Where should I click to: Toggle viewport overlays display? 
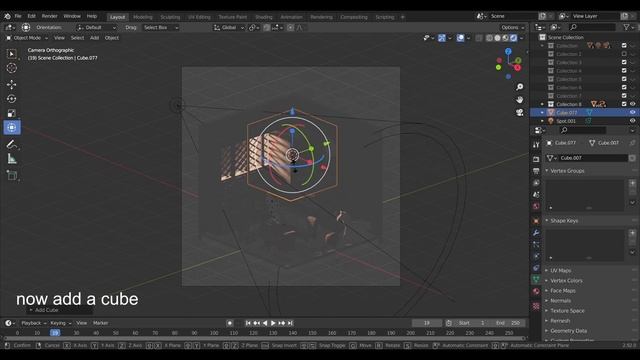tap(460, 38)
